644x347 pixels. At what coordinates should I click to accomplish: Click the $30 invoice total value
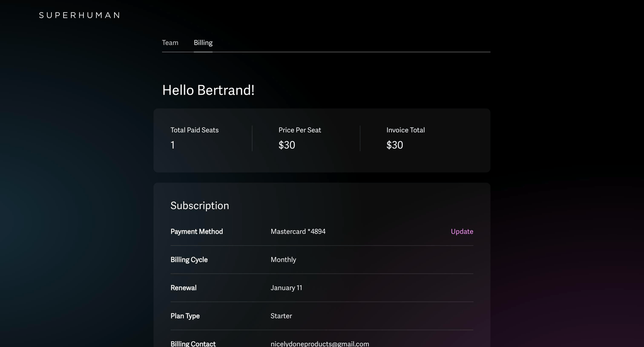[x=394, y=145]
